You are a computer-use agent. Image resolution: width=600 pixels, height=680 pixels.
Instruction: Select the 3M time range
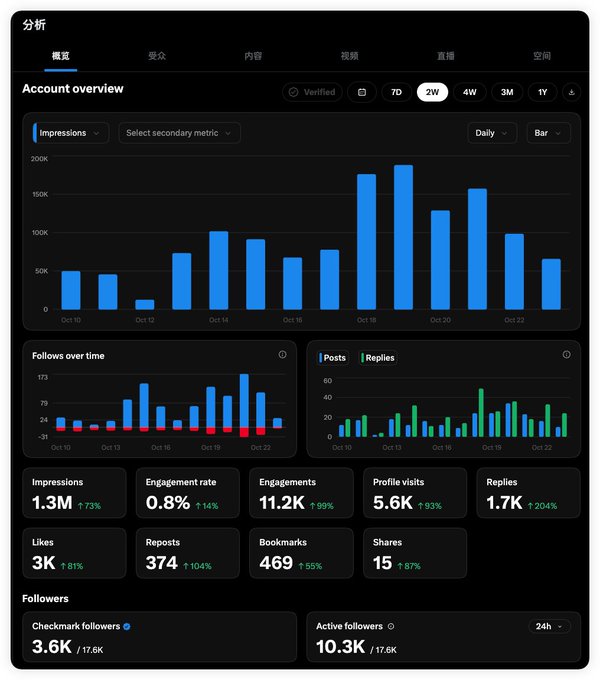507,92
